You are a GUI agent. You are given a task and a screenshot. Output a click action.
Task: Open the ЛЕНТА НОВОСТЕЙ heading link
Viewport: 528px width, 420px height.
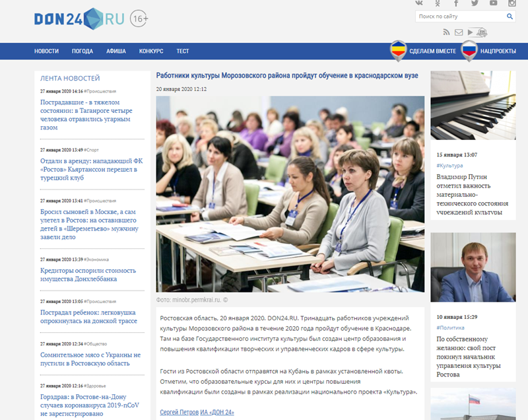[70, 78]
